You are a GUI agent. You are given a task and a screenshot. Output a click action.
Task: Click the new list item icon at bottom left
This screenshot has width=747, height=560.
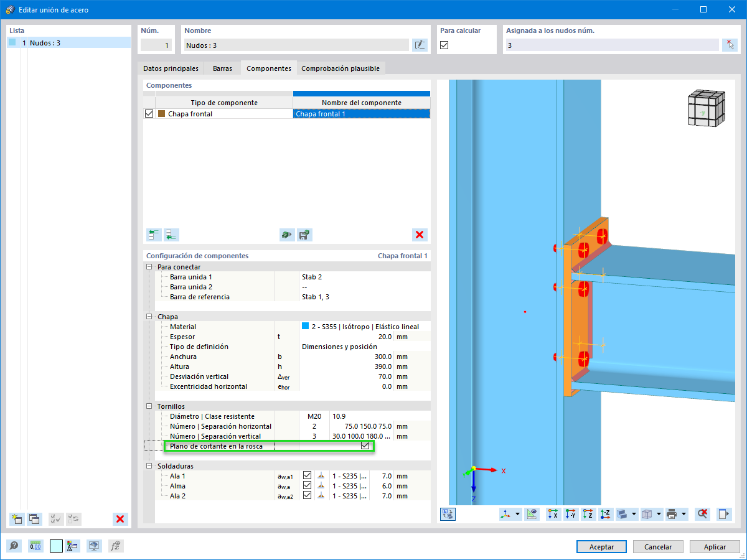[x=17, y=519]
